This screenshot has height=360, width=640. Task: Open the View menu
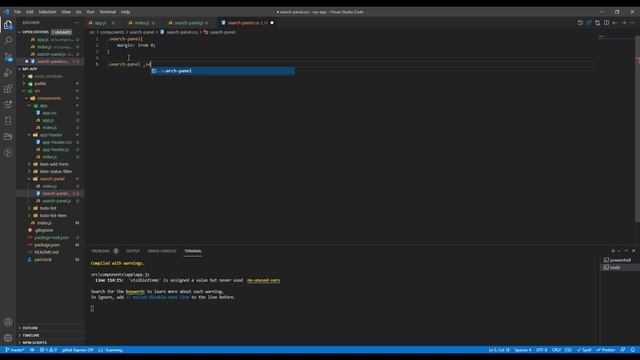click(x=66, y=12)
